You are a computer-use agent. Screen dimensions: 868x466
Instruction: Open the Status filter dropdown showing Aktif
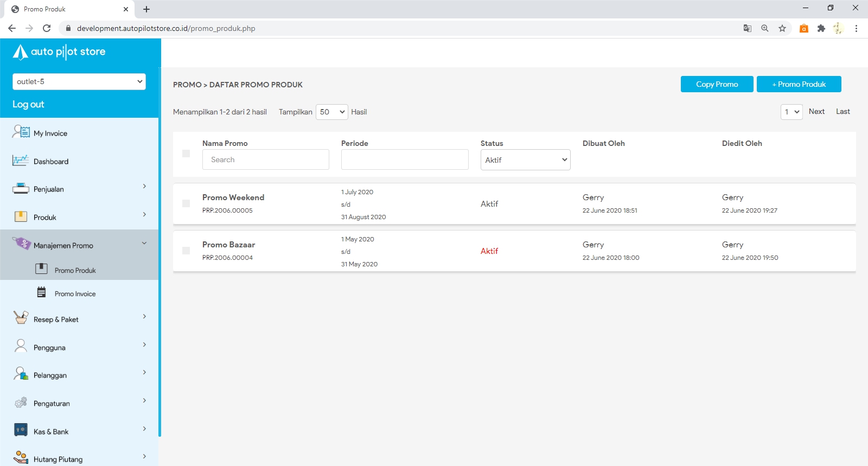pyautogui.click(x=525, y=160)
